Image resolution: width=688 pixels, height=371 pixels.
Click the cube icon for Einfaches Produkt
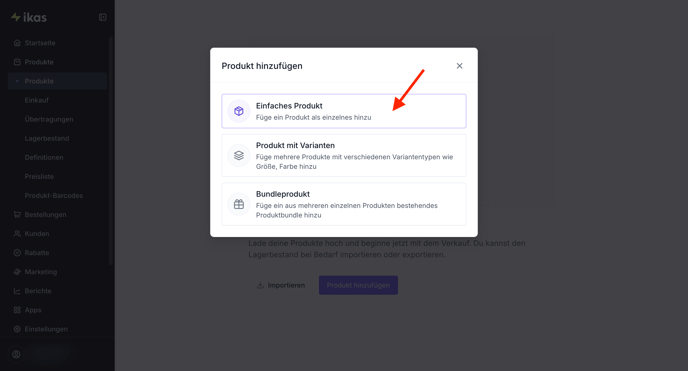coord(239,111)
